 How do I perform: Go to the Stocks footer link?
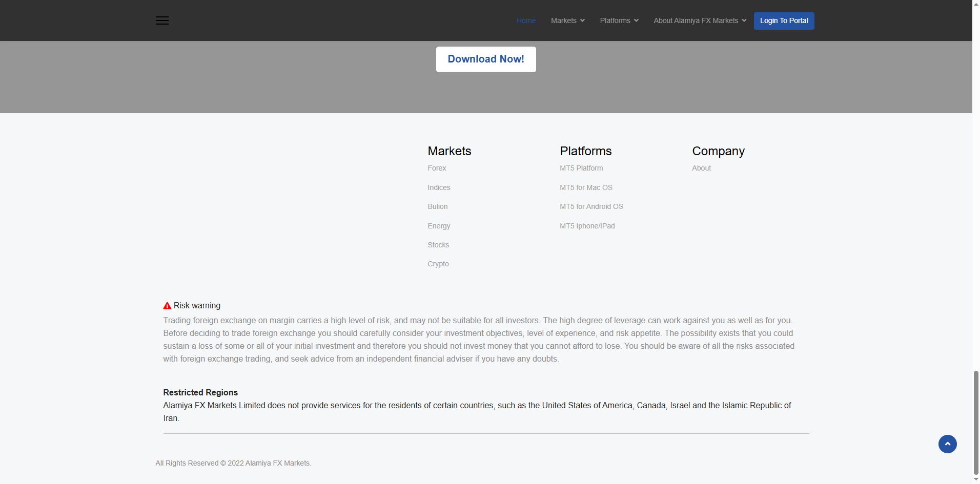tap(438, 245)
